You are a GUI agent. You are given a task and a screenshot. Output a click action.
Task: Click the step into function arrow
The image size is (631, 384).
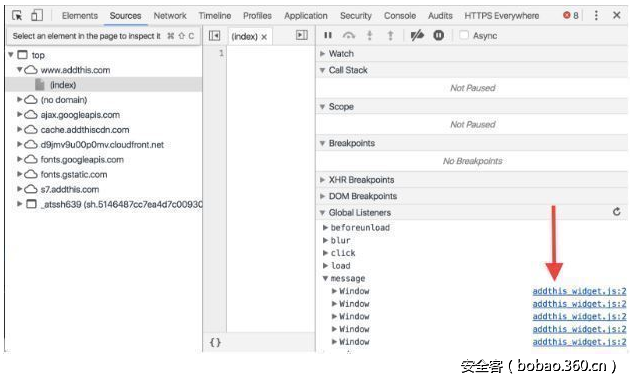(369, 36)
